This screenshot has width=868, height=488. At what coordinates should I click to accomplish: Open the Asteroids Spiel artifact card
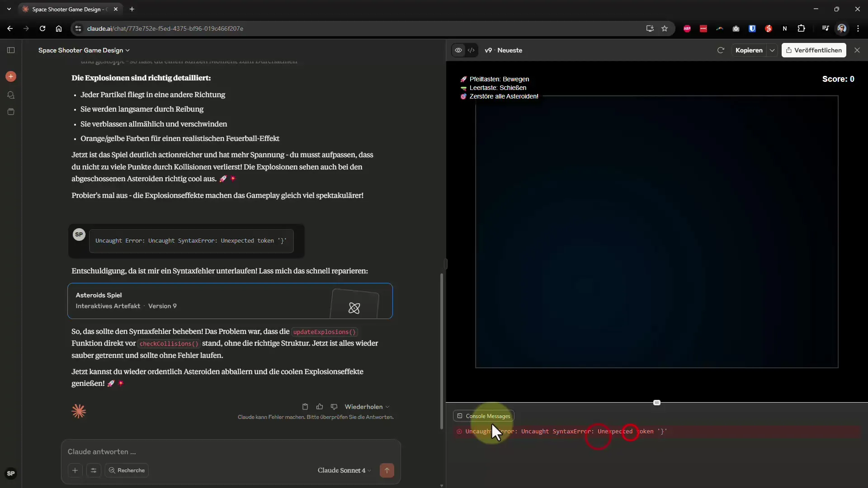[x=230, y=301]
